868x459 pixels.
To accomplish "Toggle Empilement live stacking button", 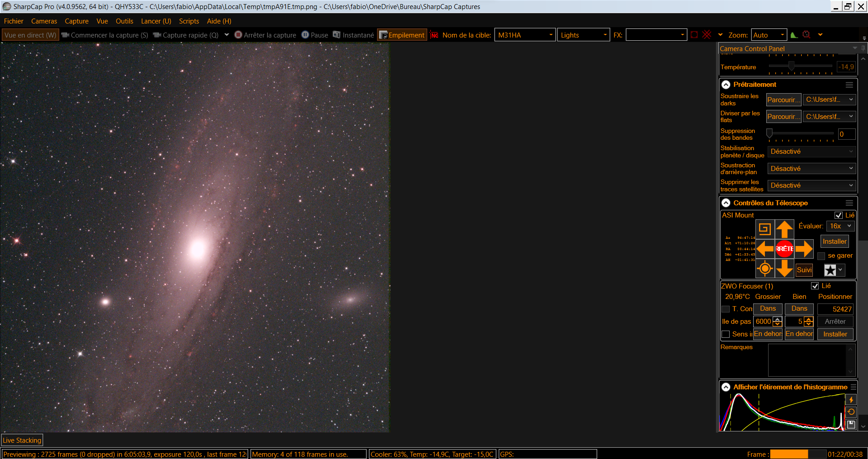I will (402, 35).
